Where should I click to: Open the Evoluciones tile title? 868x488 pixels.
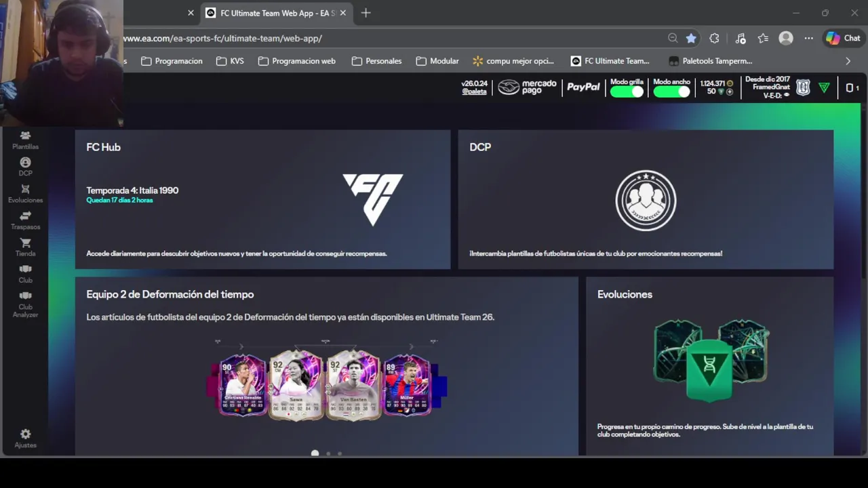pos(625,294)
